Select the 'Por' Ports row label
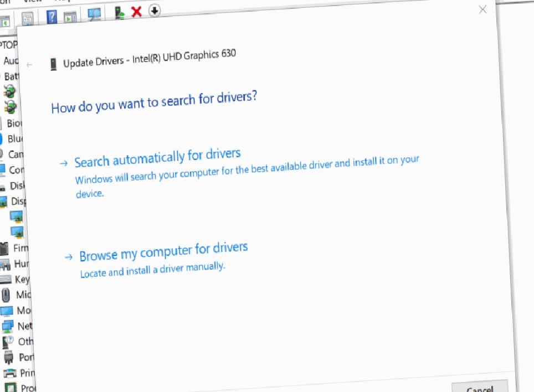 point(27,357)
